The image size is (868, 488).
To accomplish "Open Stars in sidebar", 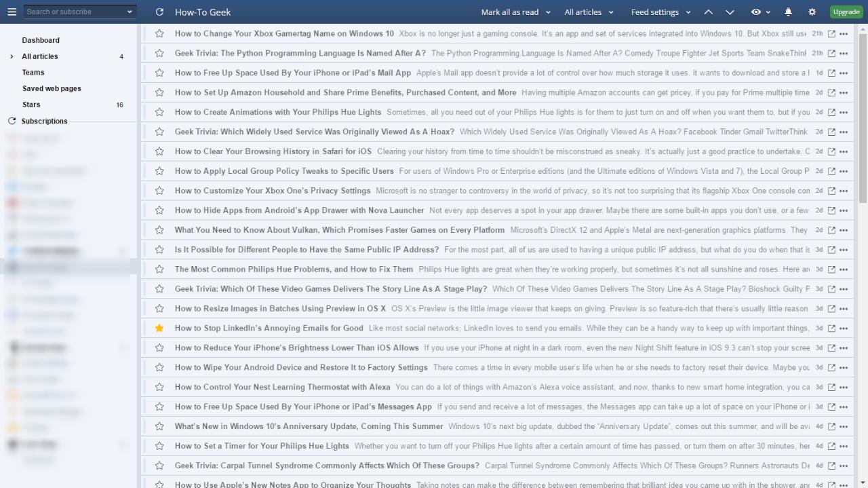I will coord(31,105).
